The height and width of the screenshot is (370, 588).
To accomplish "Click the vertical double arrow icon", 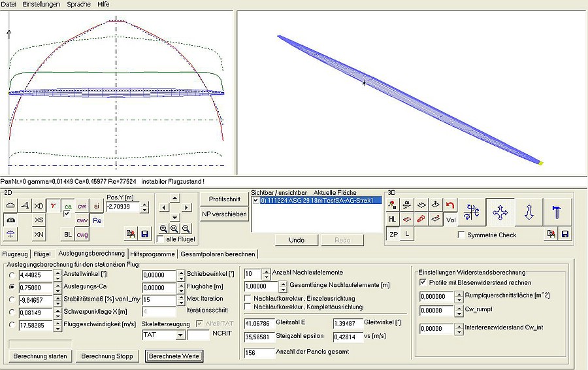I will [529, 212].
